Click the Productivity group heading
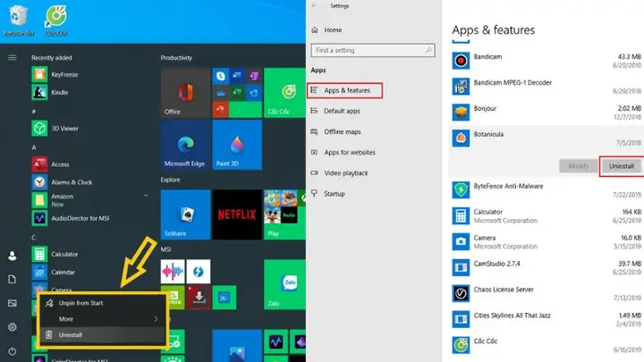 [176, 58]
